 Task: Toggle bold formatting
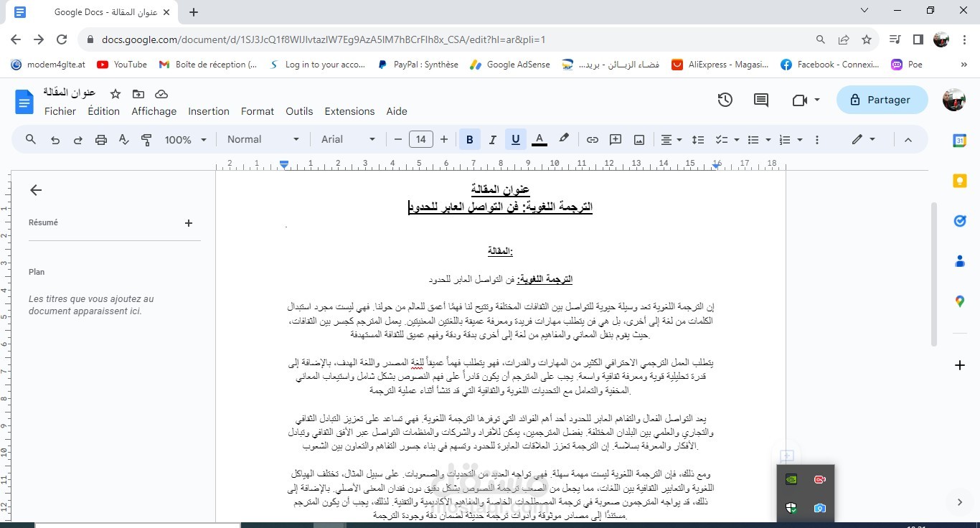(x=470, y=140)
